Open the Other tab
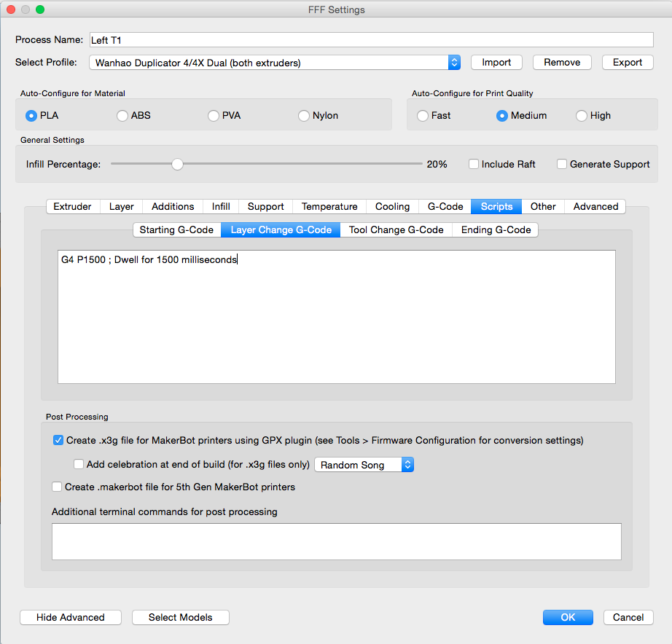Image resolution: width=672 pixels, height=644 pixels. point(543,206)
